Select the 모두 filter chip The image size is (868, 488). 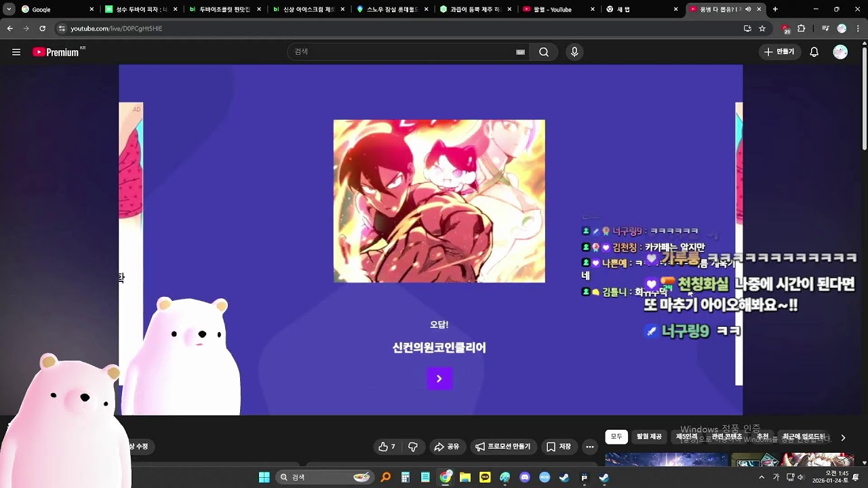pyautogui.click(x=616, y=437)
